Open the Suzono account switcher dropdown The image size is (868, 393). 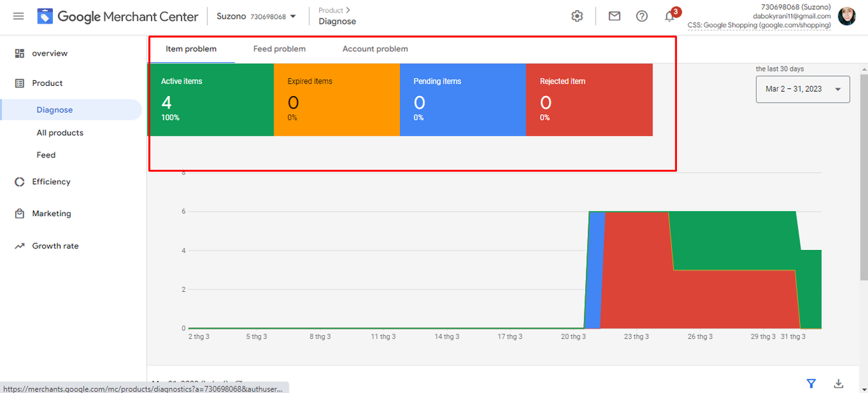tap(257, 16)
